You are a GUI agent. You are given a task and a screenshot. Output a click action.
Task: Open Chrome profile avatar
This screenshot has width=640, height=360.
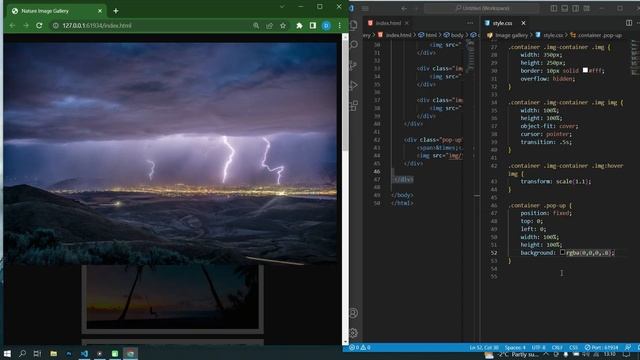tap(326, 25)
